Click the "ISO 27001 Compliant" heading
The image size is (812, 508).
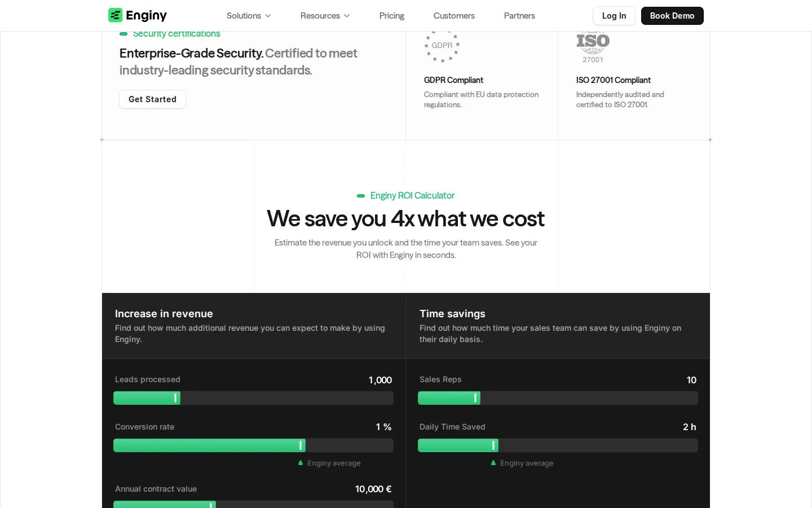point(613,80)
